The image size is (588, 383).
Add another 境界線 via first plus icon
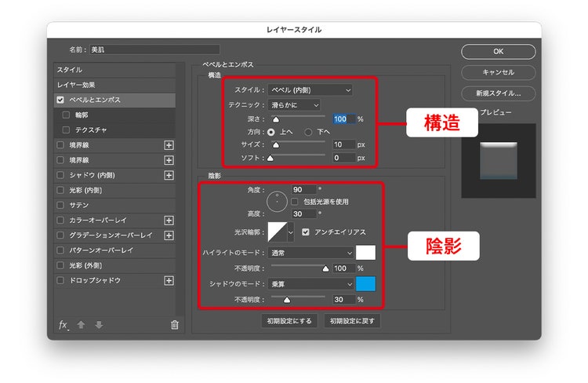(169, 145)
